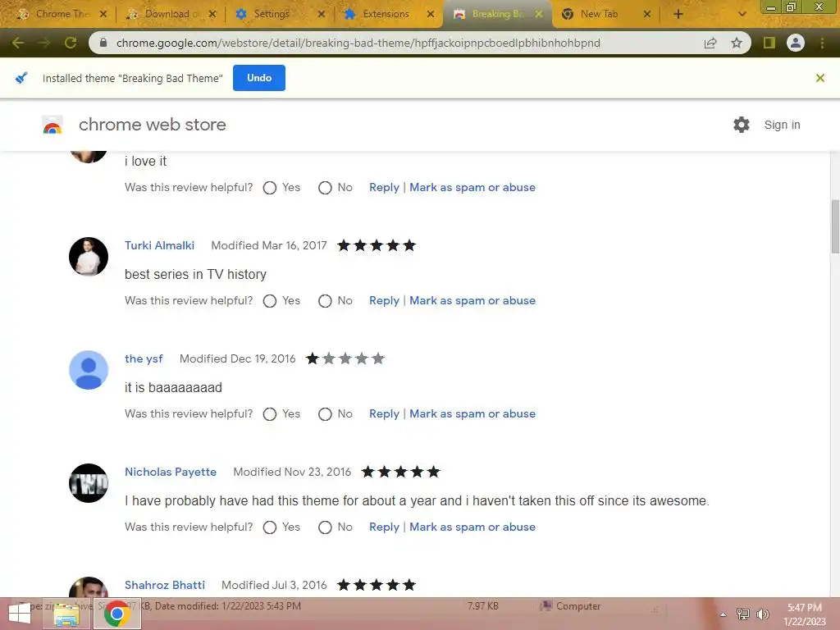Choose Yes for the ysf's review
The width and height of the screenshot is (840, 630).
[x=270, y=414]
